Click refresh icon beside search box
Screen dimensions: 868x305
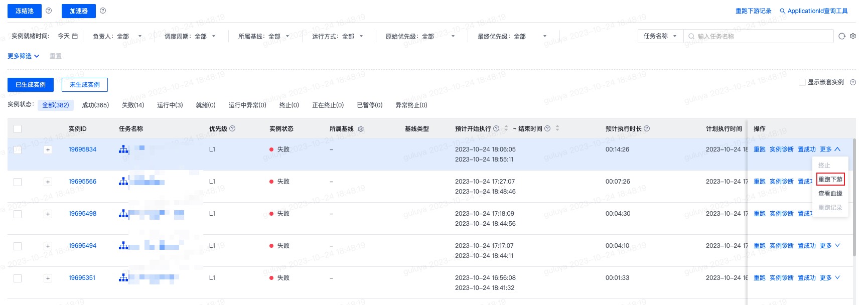842,36
